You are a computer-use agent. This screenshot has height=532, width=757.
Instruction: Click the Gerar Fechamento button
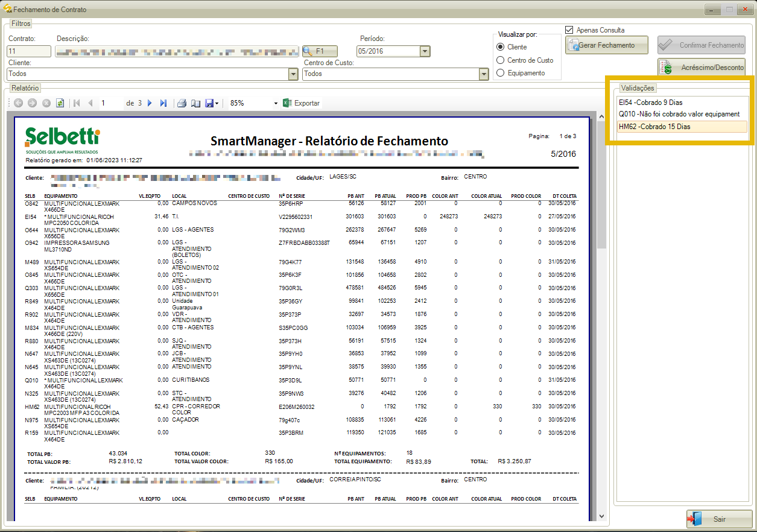click(x=606, y=45)
